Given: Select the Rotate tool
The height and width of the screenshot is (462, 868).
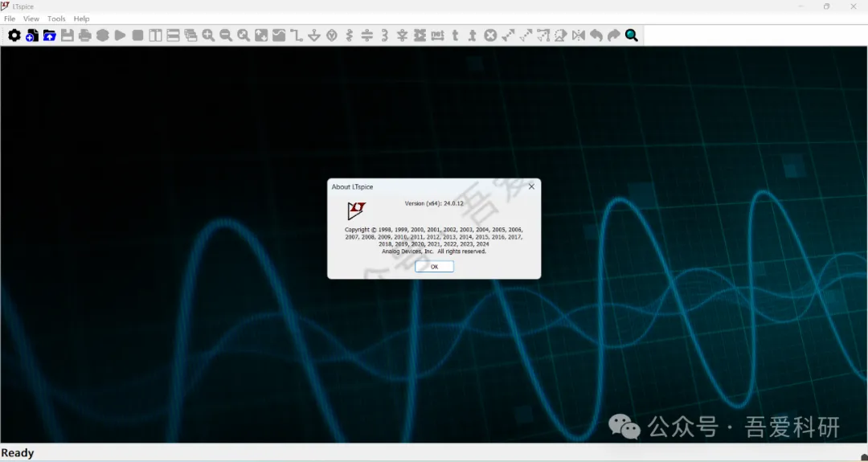Looking at the screenshot, I should click(561, 35).
